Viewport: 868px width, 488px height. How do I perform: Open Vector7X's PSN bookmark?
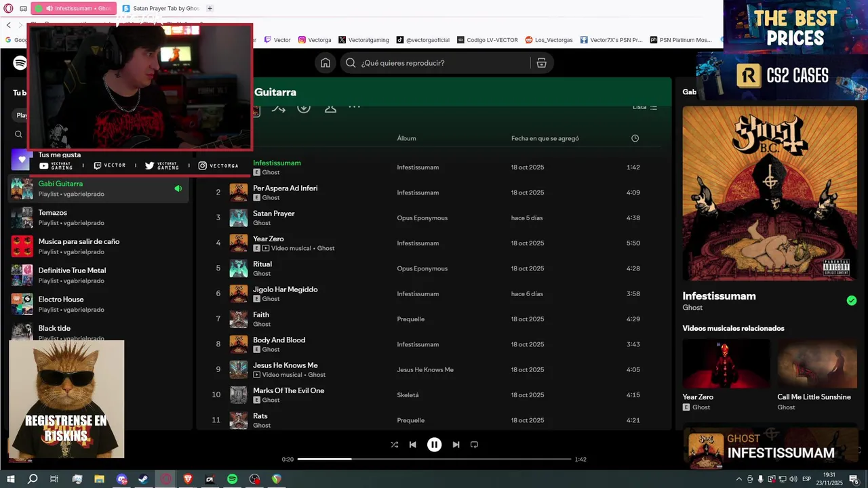611,40
